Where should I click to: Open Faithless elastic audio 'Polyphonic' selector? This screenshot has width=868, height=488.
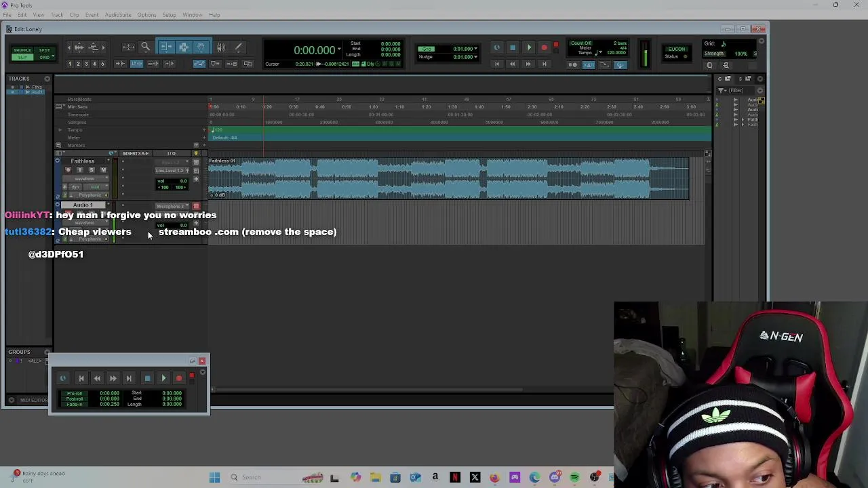[x=90, y=195]
